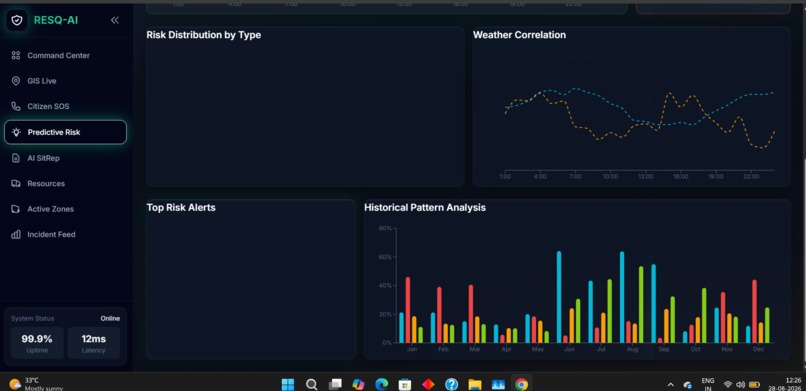The image size is (806, 391).
Task: Open the Command Center page
Action: pyautogui.click(x=65, y=55)
